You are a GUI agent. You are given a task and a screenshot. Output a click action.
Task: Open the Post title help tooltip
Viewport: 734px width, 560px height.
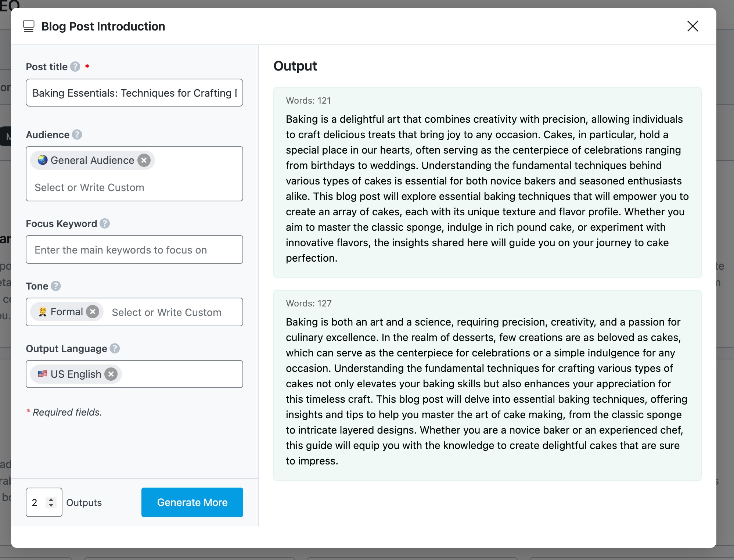75,67
